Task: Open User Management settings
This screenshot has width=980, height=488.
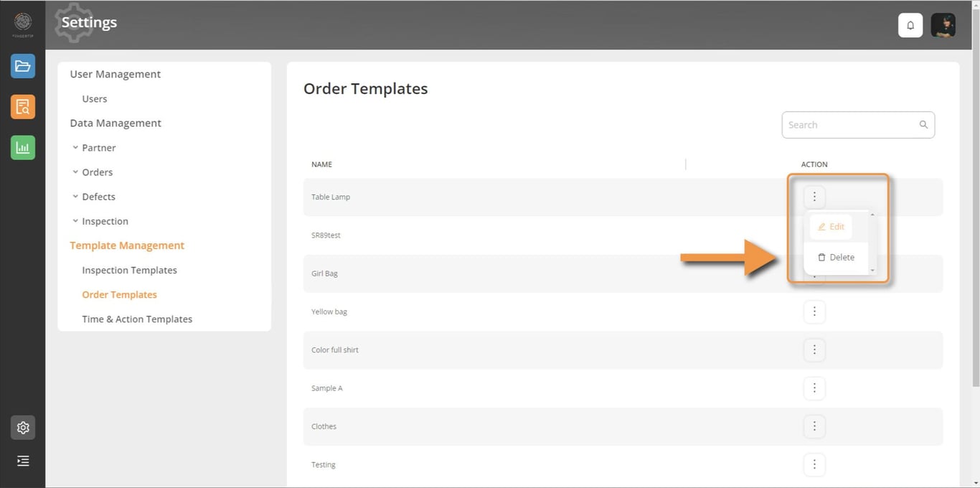Action: point(116,74)
